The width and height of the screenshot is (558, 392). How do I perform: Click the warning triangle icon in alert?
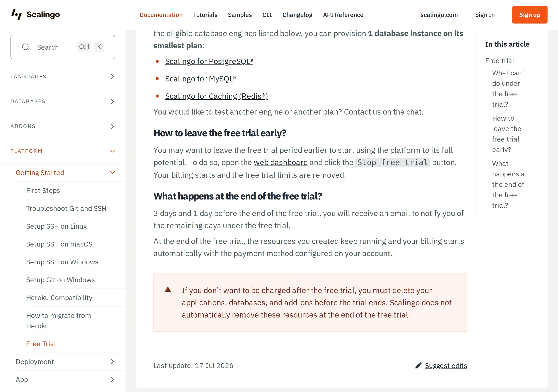coord(168,290)
